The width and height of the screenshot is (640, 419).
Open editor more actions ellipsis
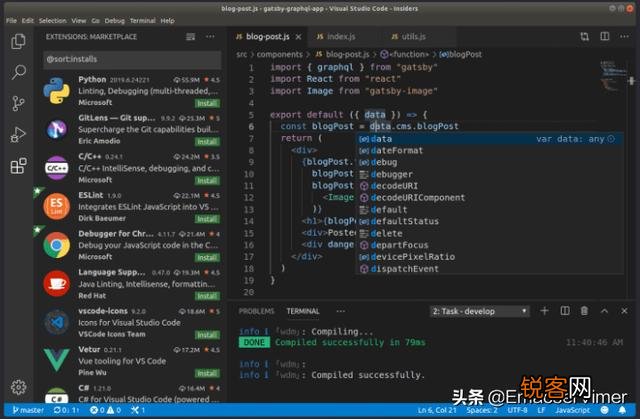pos(624,37)
